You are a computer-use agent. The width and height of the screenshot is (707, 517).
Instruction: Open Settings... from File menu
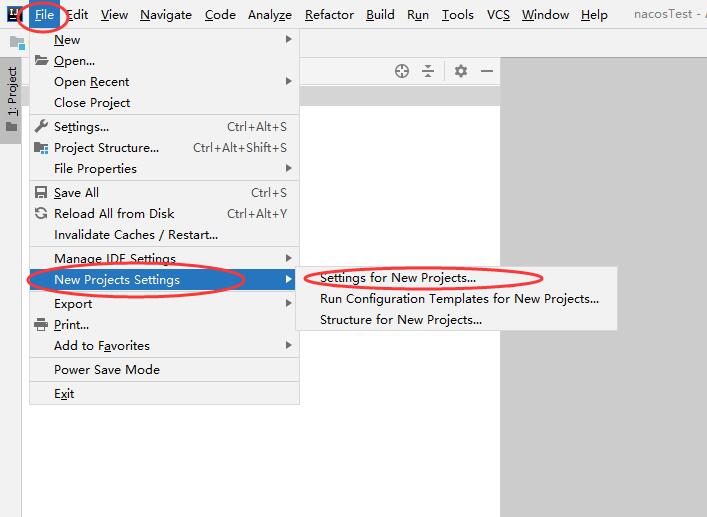164,127
